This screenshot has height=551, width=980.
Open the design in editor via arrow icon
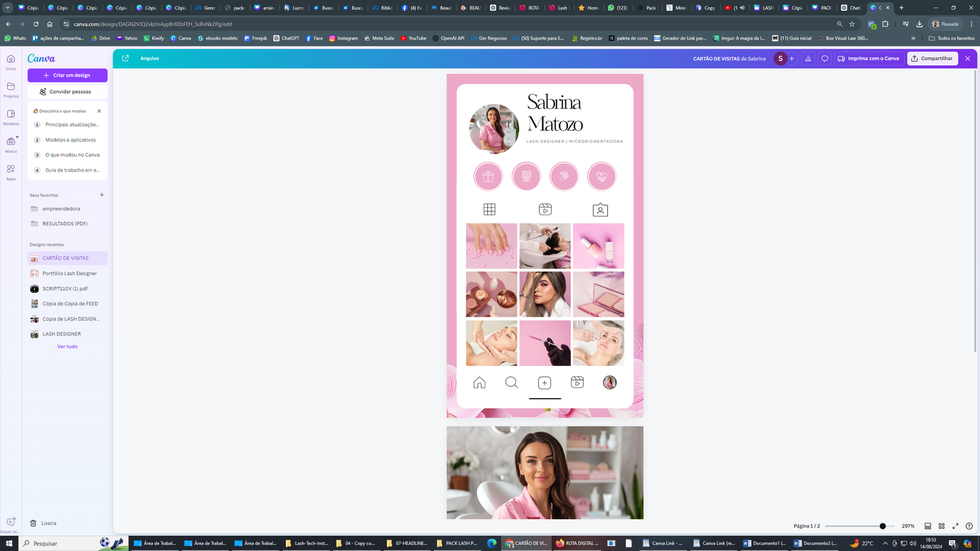coord(126,58)
